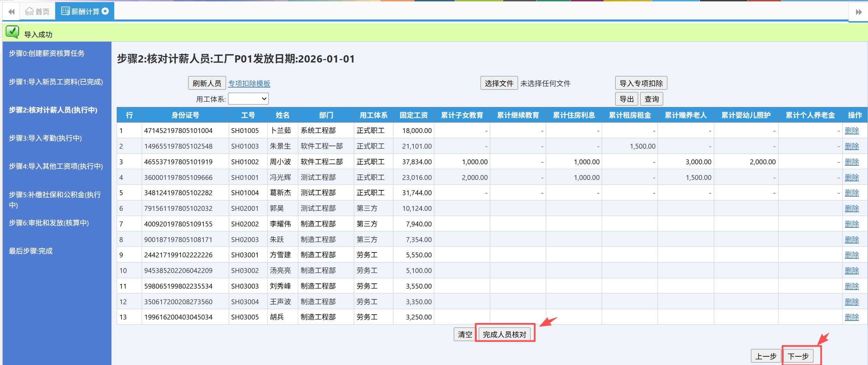Screen dimensions: 868x365
Task: Delete row 9 方雪建 via 删除
Action: coord(852,255)
